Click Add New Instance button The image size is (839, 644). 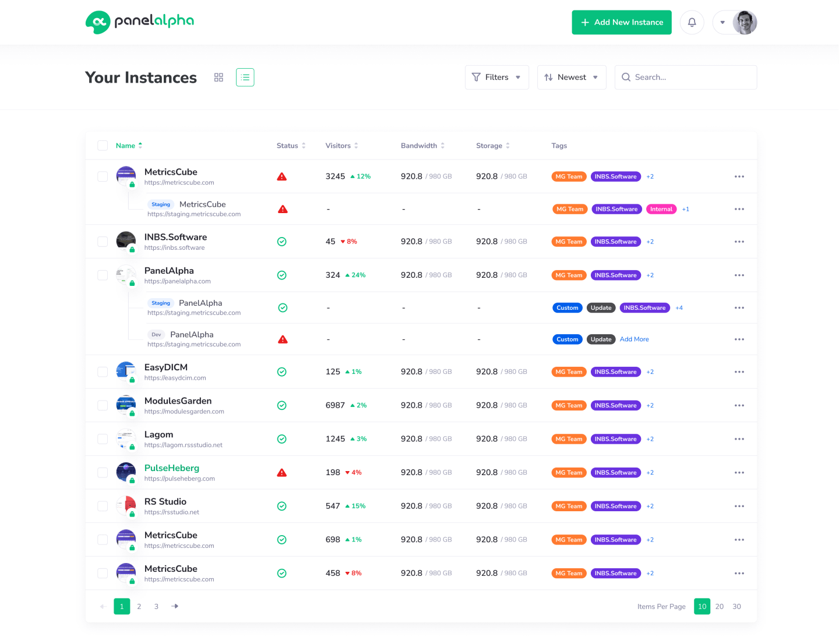tap(622, 22)
